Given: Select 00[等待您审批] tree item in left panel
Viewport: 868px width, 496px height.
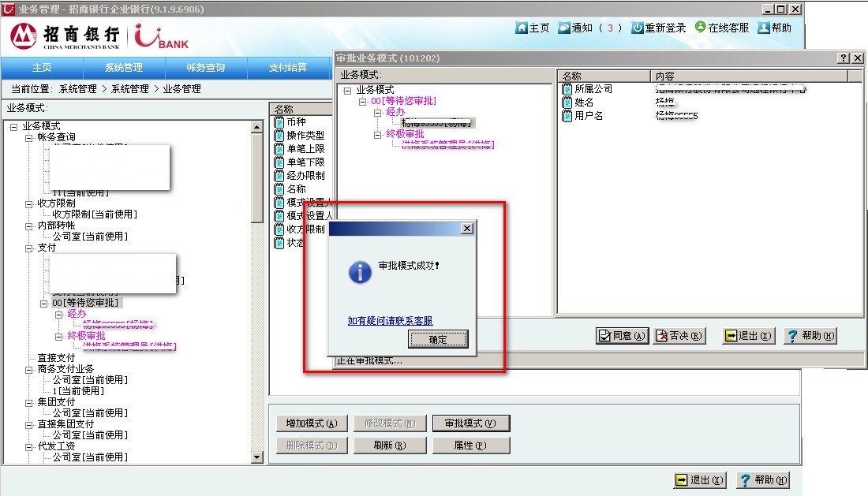Looking at the screenshot, I should click(x=87, y=303).
